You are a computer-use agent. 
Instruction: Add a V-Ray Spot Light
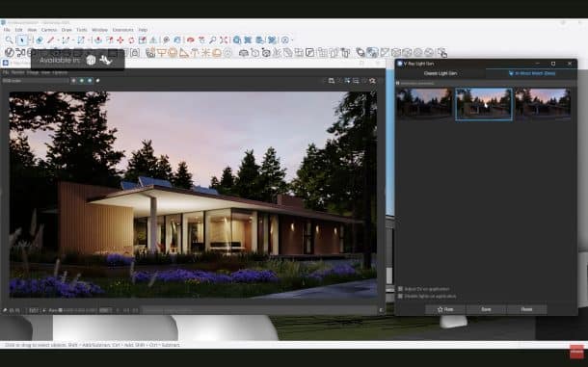pos(183,53)
